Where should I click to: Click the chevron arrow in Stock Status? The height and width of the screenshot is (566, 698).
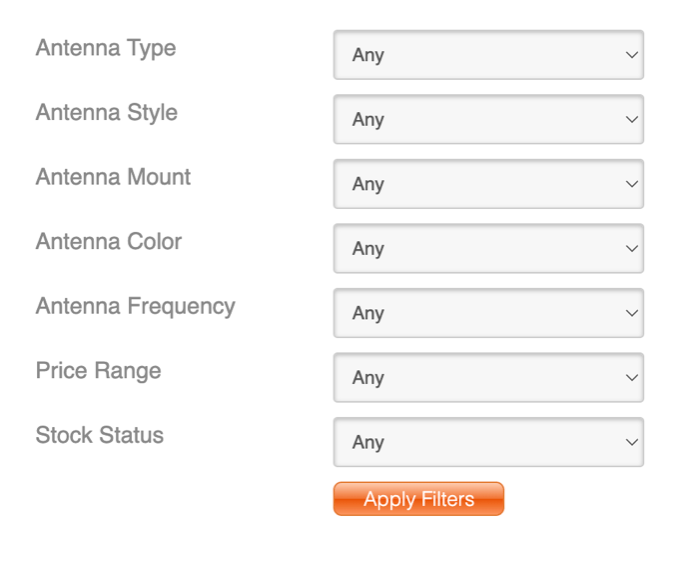point(631,442)
